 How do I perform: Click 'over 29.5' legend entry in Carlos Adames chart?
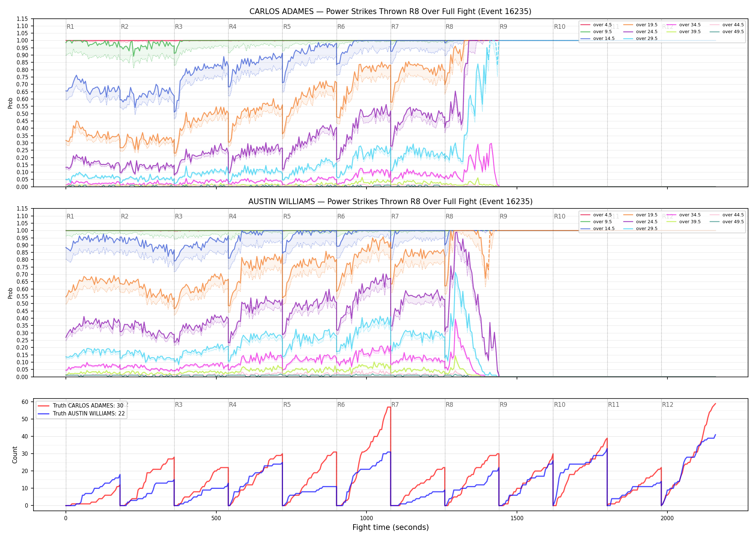click(640, 39)
